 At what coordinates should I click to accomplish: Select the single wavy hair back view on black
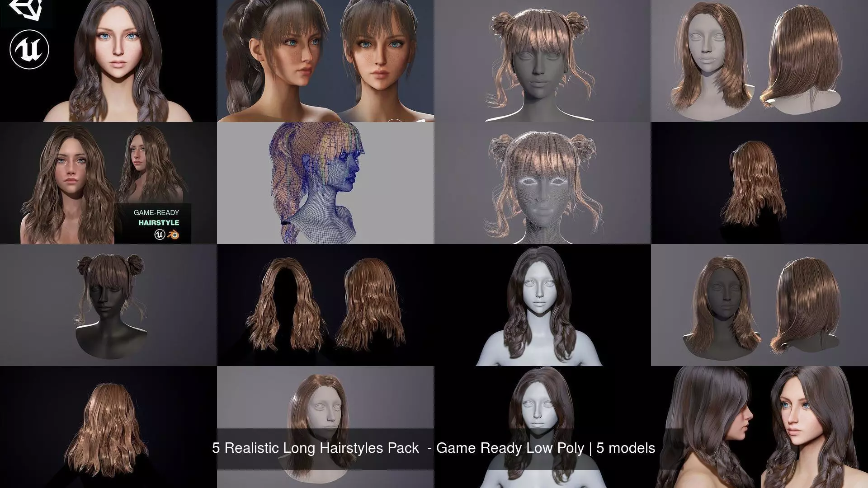755,183
